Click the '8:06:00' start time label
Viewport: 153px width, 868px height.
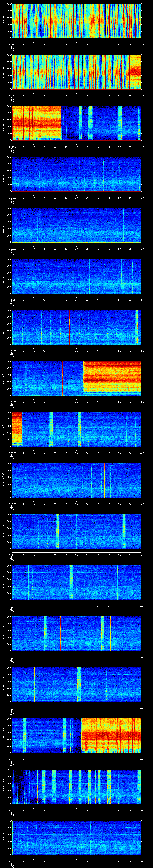[x=12, y=300]
